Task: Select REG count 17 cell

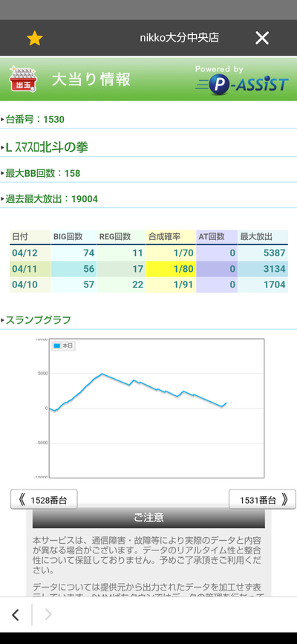Action: [x=121, y=269]
